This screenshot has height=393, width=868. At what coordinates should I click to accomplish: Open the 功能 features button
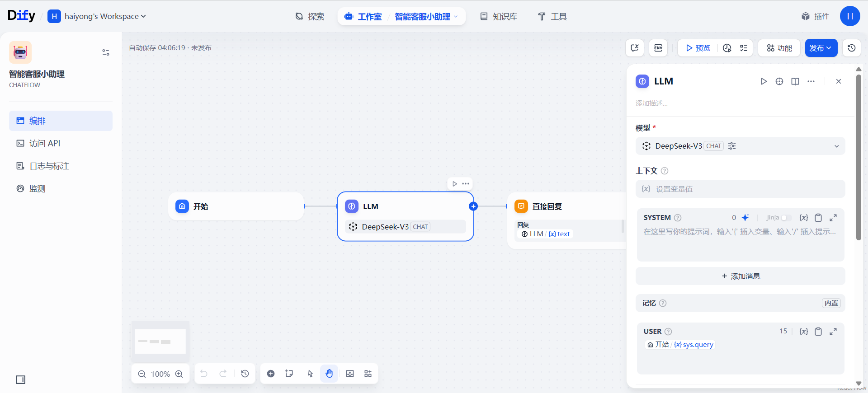pyautogui.click(x=779, y=48)
